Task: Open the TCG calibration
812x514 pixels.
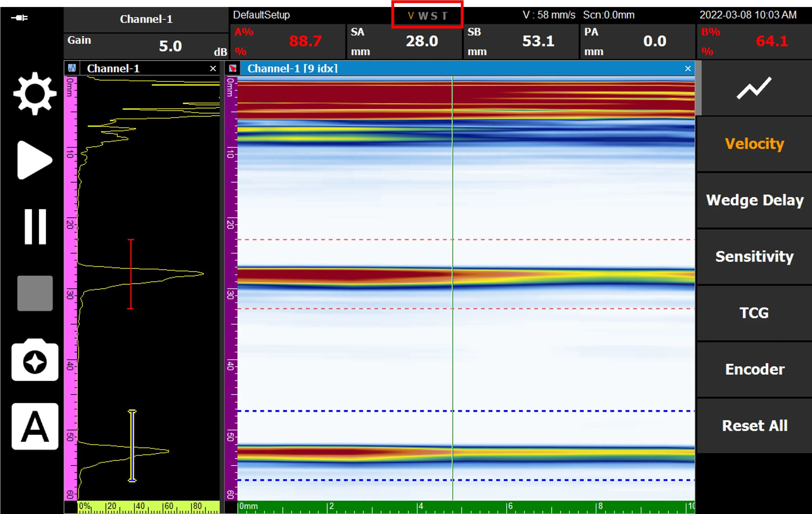Action: click(754, 313)
